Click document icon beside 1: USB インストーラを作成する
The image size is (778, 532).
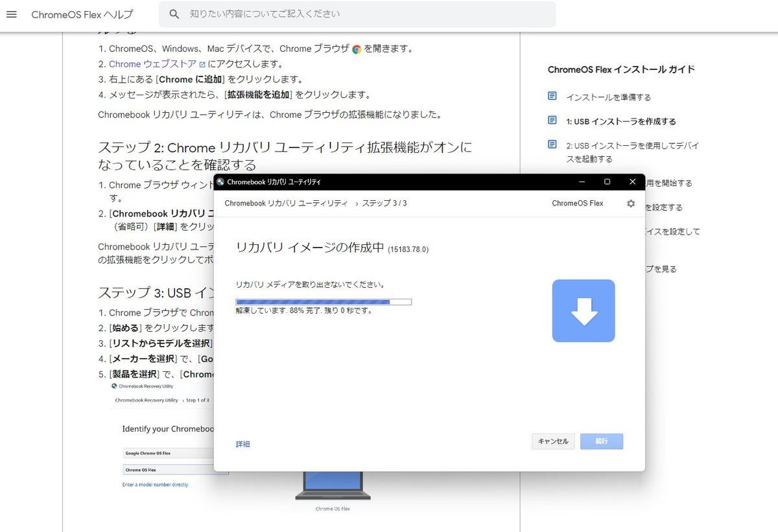tap(552, 121)
